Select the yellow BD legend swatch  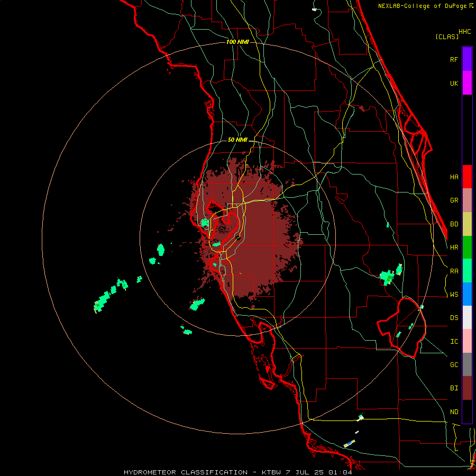(x=467, y=224)
